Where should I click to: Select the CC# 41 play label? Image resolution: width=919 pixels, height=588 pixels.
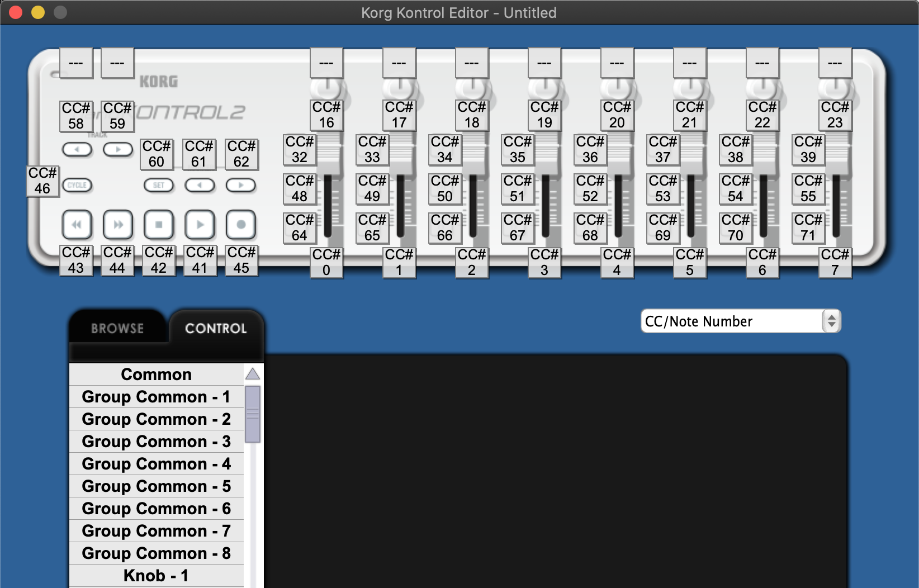click(x=200, y=260)
